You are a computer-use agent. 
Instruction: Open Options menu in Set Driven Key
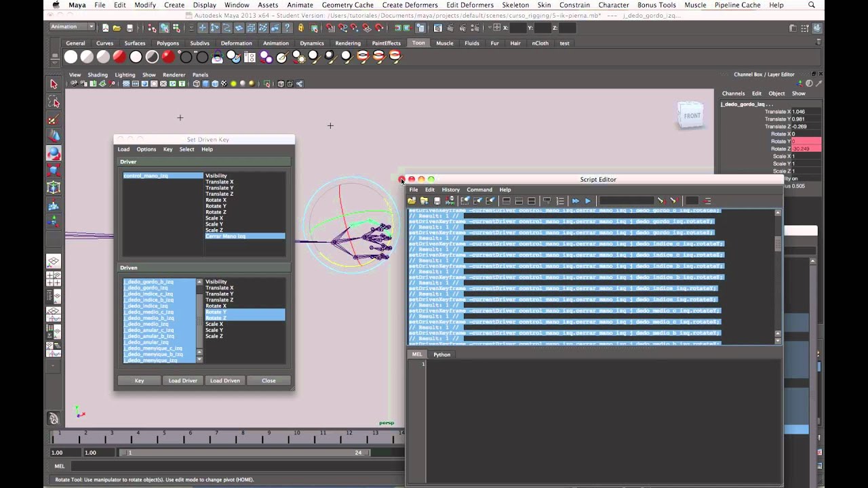[x=146, y=149]
